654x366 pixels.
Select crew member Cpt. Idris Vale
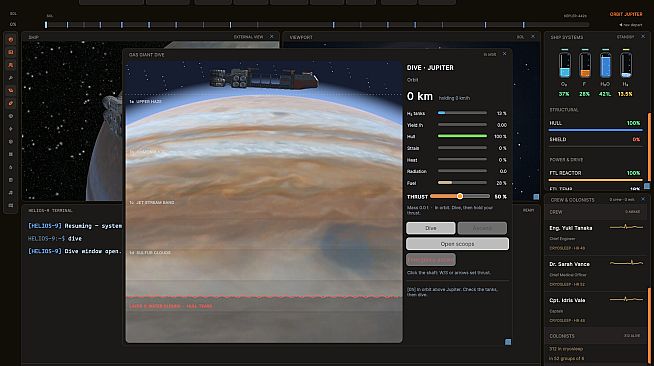pyautogui.click(x=596, y=309)
